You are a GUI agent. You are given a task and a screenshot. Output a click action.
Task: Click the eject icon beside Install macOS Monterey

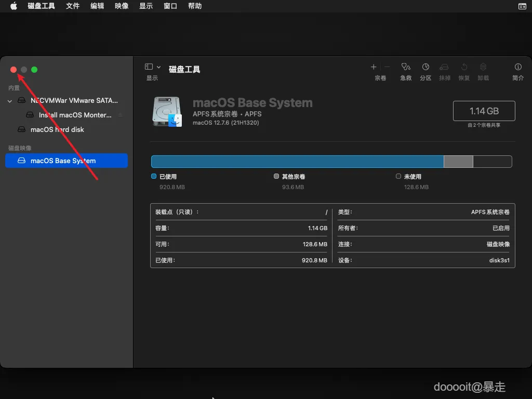click(120, 115)
